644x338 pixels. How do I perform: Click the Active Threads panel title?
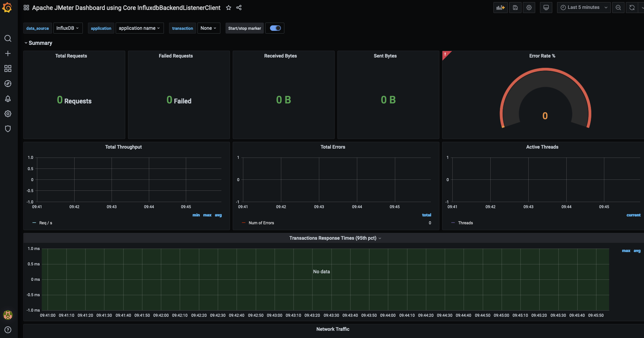coord(542,147)
